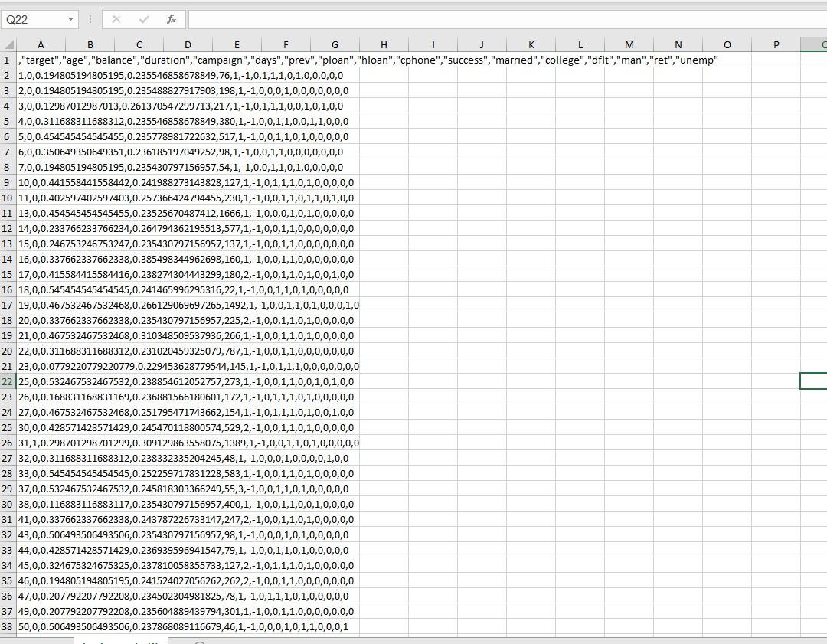Click the Enter checkmark icon
The height and width of the screenshot is (644, 827).
(144, 19)
